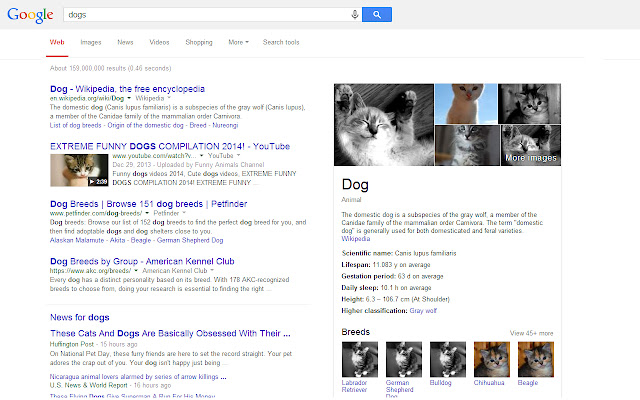The height and width of the screenshot is (400, 640).
Task: Click the Nureongi sitelink
Action: [225, 125]
